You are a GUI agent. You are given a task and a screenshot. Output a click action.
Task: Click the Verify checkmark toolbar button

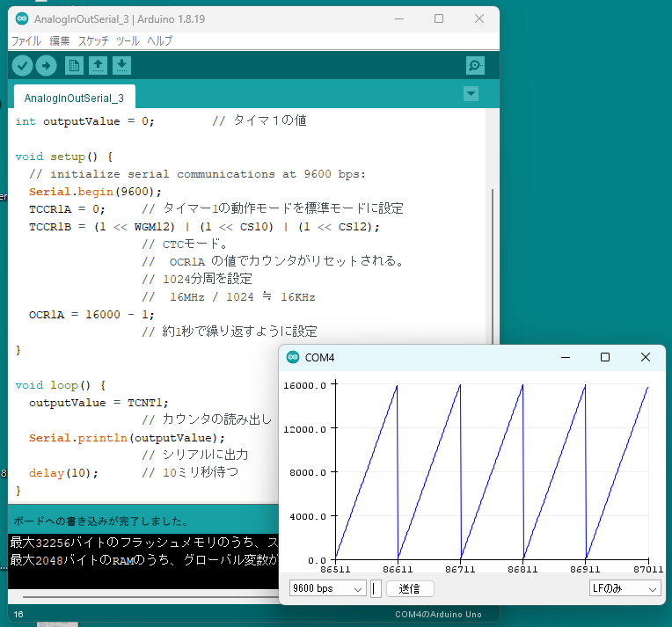(x=23, y=66)
